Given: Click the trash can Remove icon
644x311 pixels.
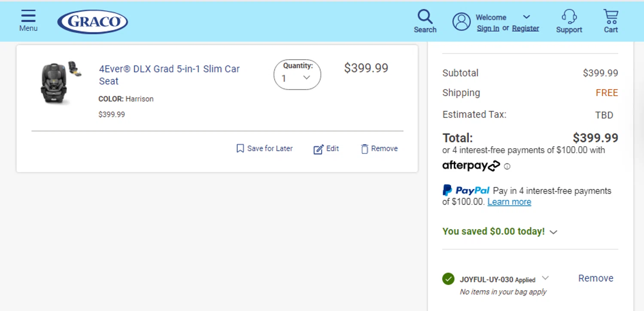Looking at the screenshot, I should (x=365, y=149).
